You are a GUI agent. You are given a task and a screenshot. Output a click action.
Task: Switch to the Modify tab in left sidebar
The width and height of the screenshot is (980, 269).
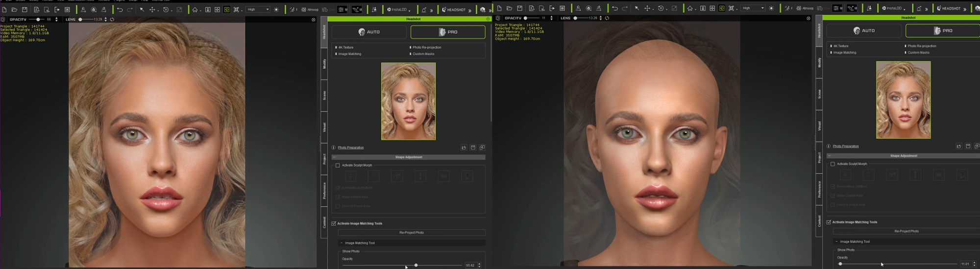(x=324, y=64)
